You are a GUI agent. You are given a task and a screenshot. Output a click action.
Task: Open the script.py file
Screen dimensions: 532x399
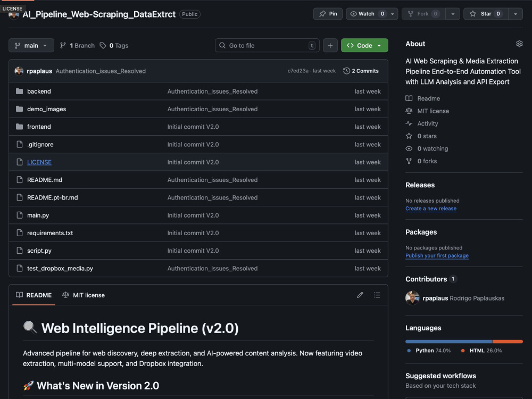[39, 251]
